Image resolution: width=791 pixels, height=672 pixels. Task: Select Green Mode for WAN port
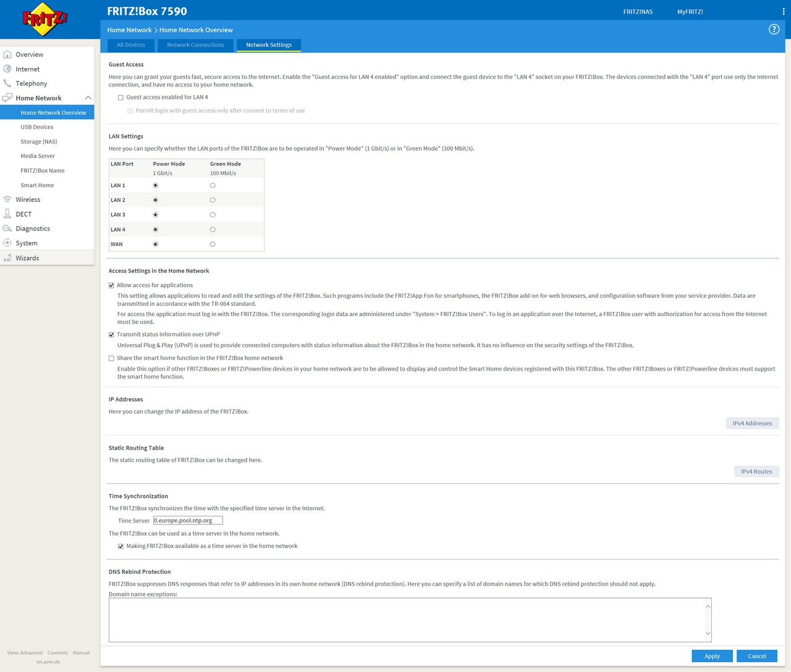pyautogui.click(x=213, y=245)
